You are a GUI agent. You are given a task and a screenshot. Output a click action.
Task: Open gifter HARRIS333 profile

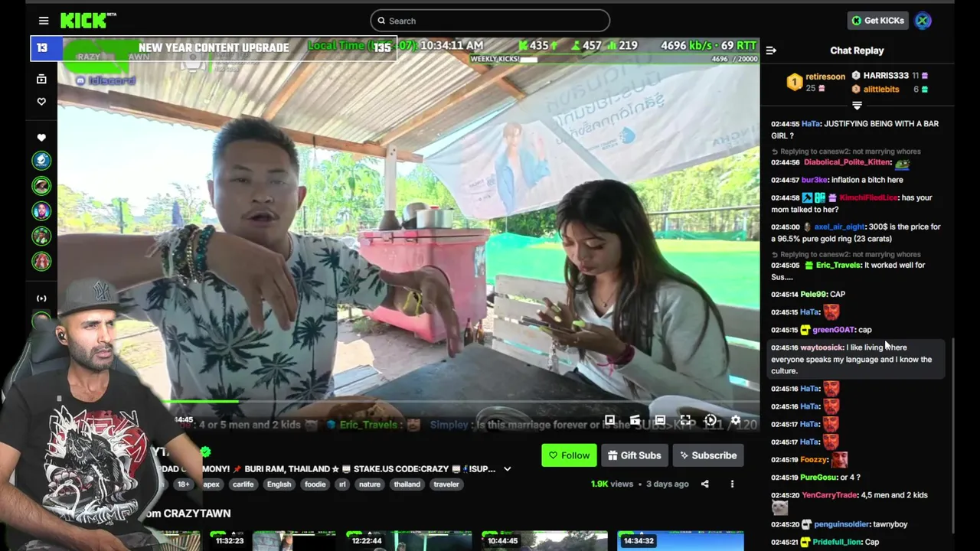pyautogui.click(x=886, y=76)
